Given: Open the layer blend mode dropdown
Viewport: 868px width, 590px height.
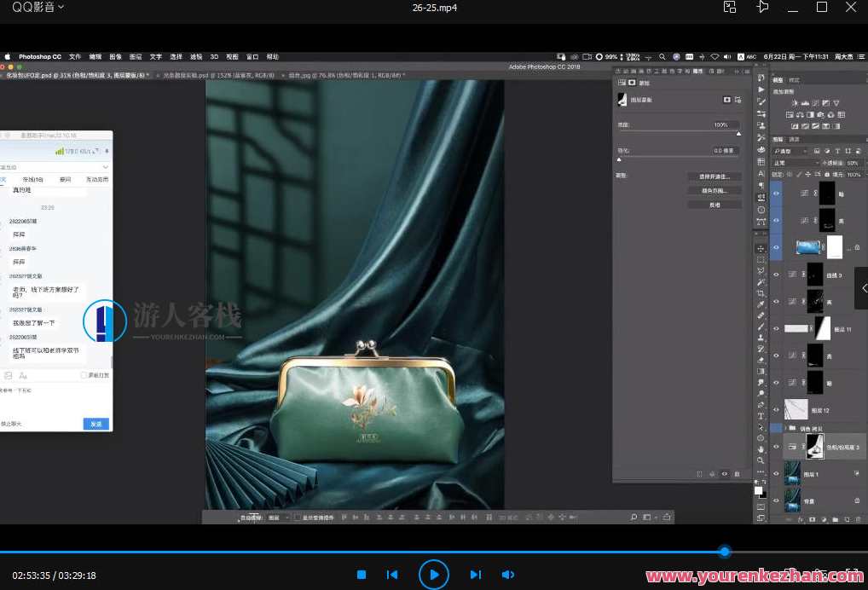Looking at the screenshot, I should point(795,163).
